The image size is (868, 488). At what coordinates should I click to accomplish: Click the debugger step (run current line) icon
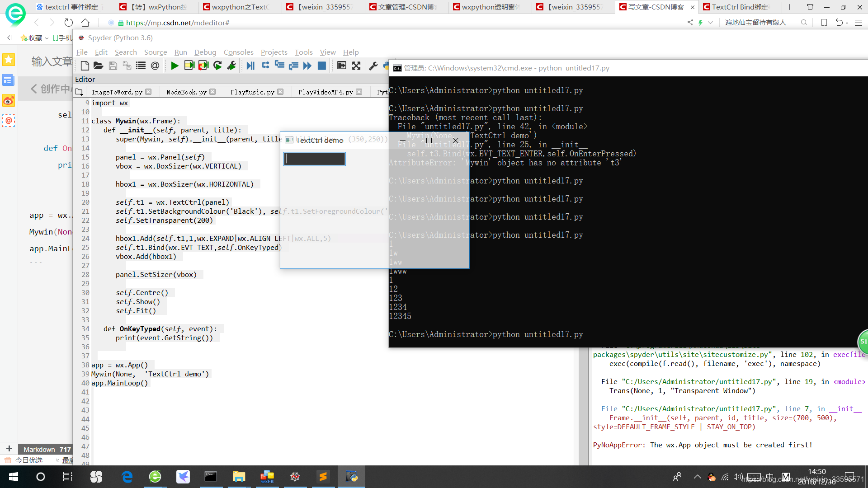(265, 66)
